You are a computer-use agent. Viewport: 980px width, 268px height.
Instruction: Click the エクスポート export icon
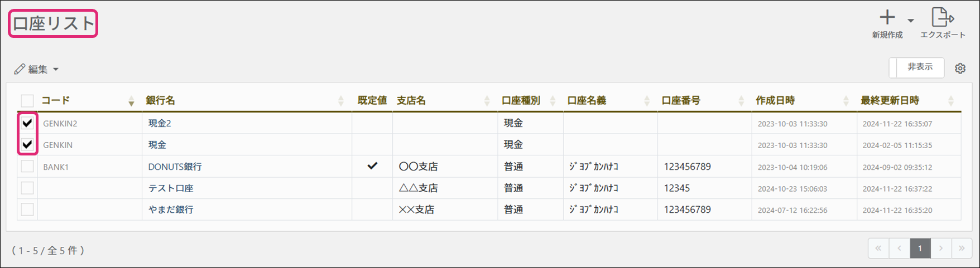pos(942,18)
